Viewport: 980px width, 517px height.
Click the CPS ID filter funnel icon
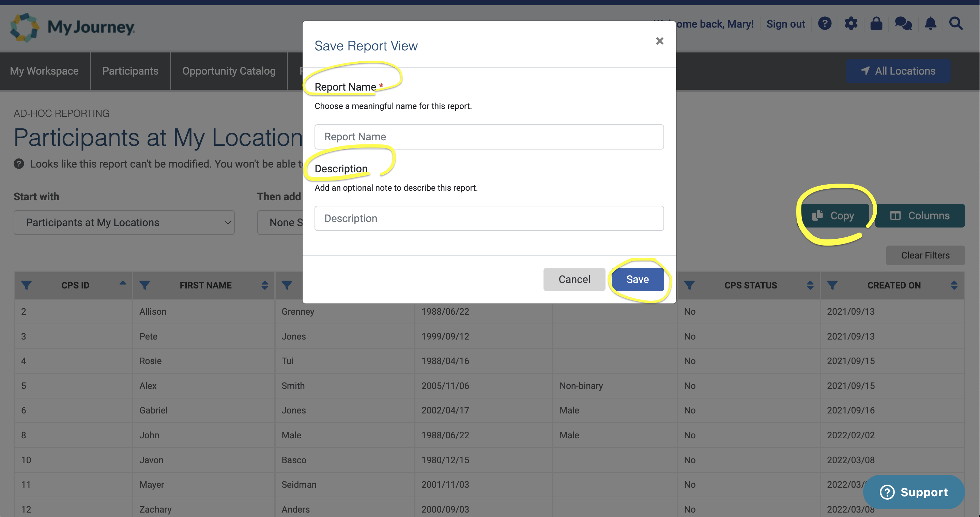click(26, 285)
